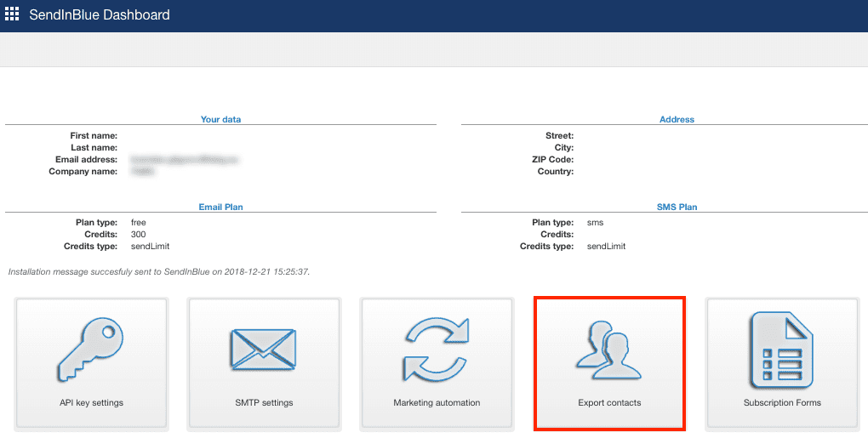Click the ZIP Code label

tap(553, 159)
